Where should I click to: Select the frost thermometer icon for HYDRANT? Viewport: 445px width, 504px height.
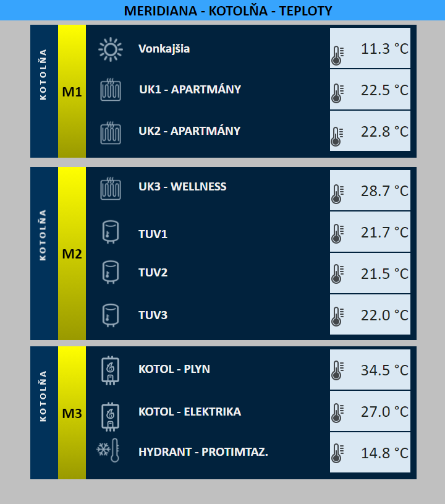point(108,450)
